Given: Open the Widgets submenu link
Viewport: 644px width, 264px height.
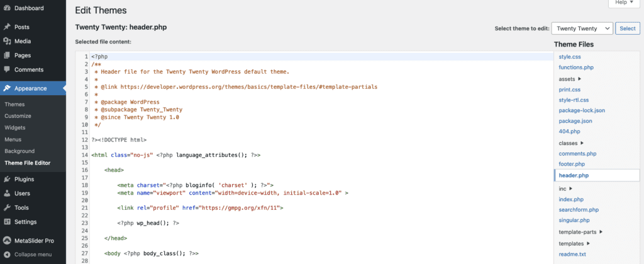Looking at the screenshot, I should [x=15, y=127].
